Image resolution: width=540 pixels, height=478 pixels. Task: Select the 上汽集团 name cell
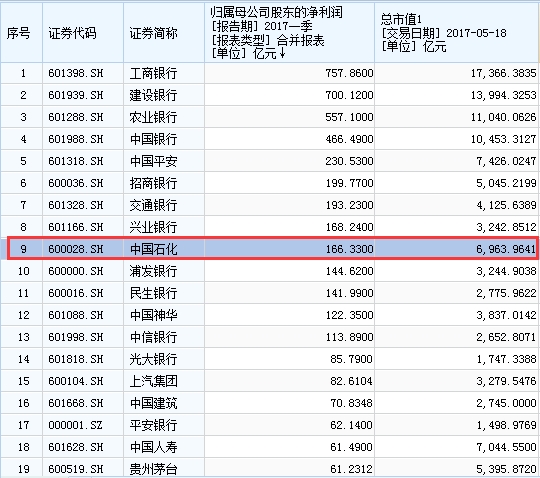[x=153, y=381]
